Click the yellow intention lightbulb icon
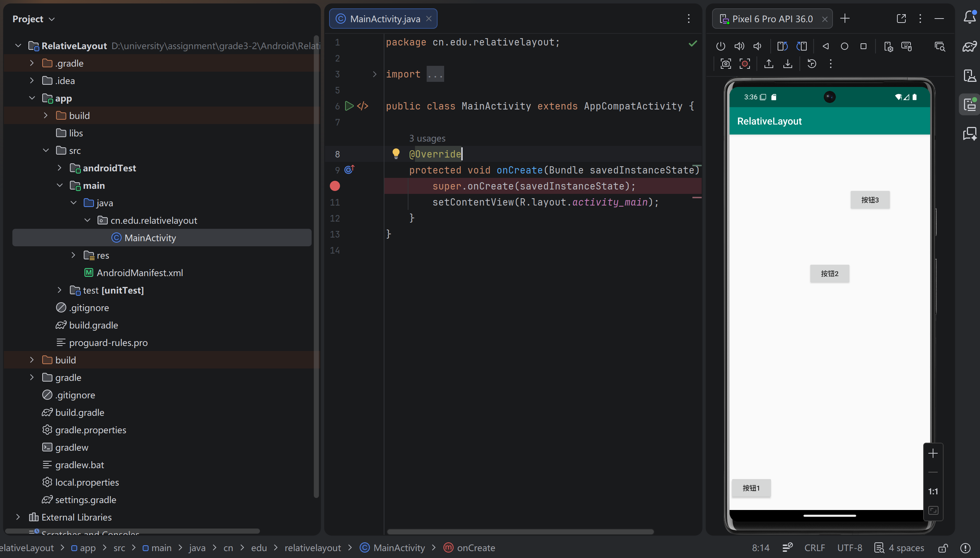This screenshot has height=558, width=980. click(396, 154)
